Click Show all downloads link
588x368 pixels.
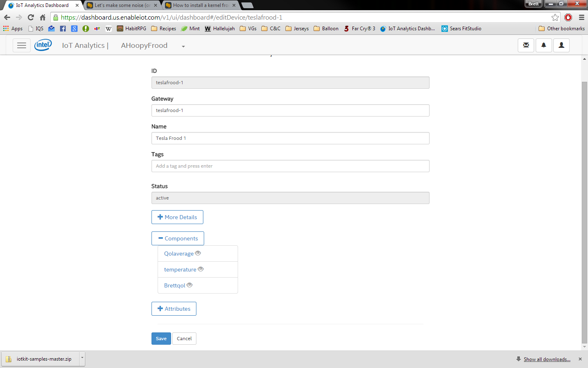(x=547, y=359)
